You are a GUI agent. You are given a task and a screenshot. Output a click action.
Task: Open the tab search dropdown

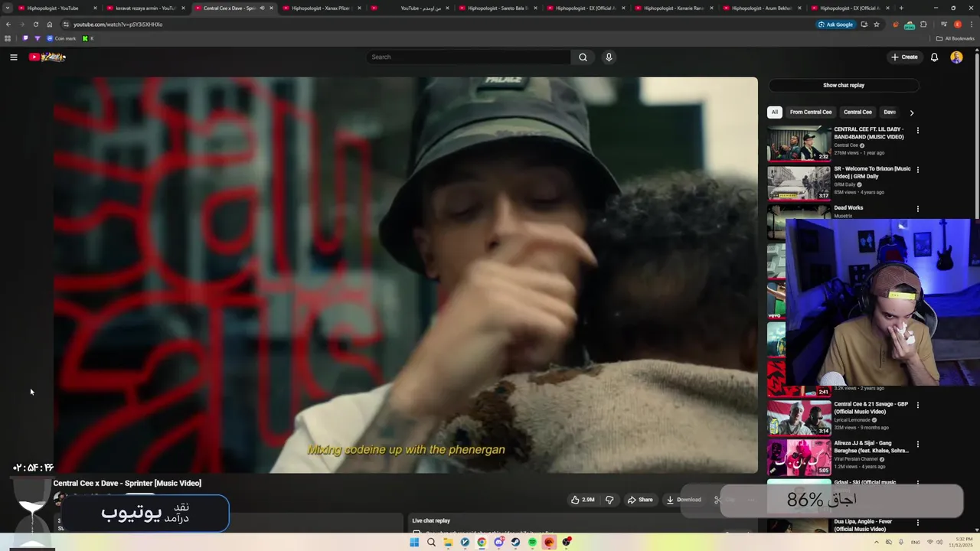8,8
